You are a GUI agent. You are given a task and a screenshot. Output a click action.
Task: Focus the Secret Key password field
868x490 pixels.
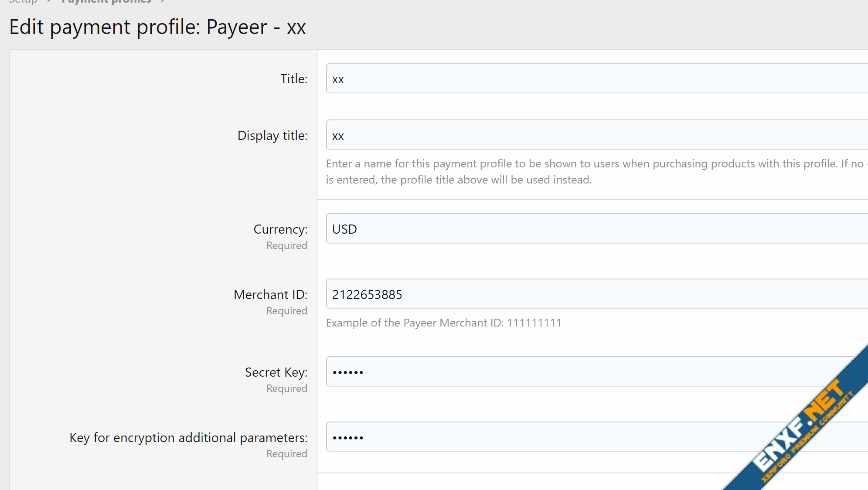point(597,372)
